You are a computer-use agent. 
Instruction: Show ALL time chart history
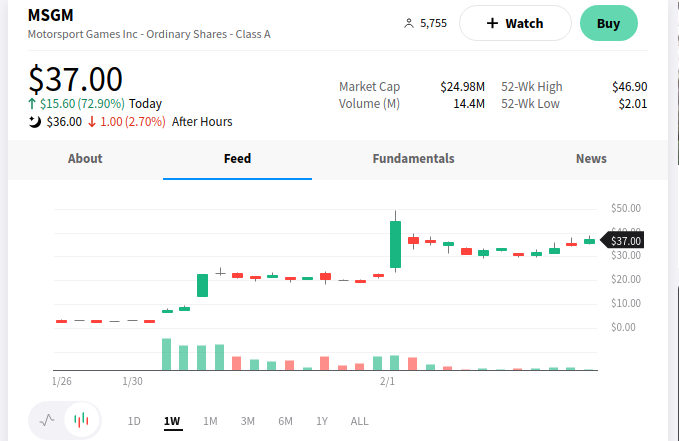click(x=359, y=421)
